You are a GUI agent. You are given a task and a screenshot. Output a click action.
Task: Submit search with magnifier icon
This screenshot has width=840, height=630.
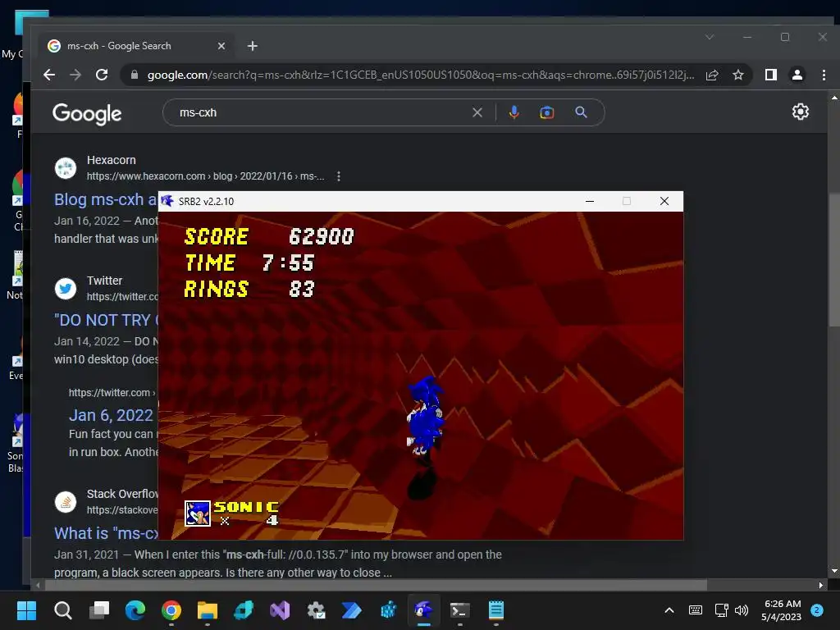582,112
